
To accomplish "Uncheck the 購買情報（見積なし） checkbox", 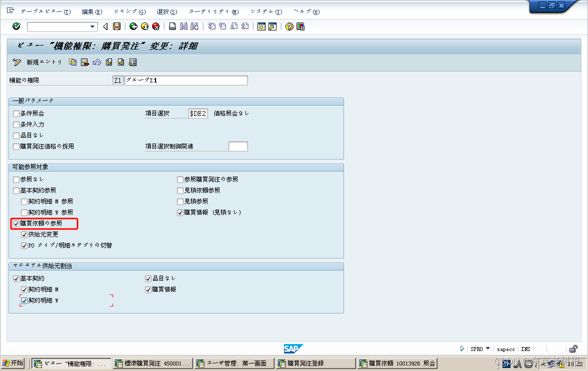I will tap(180, 212).
